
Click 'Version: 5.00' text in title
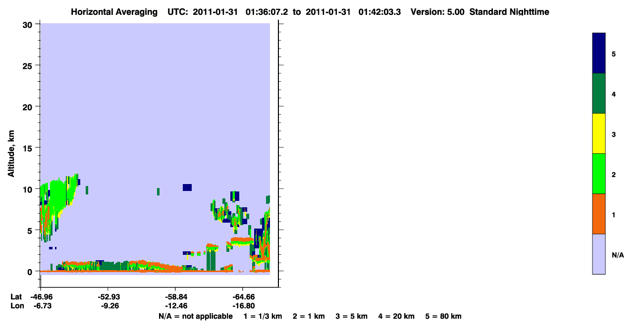point(437,12)
